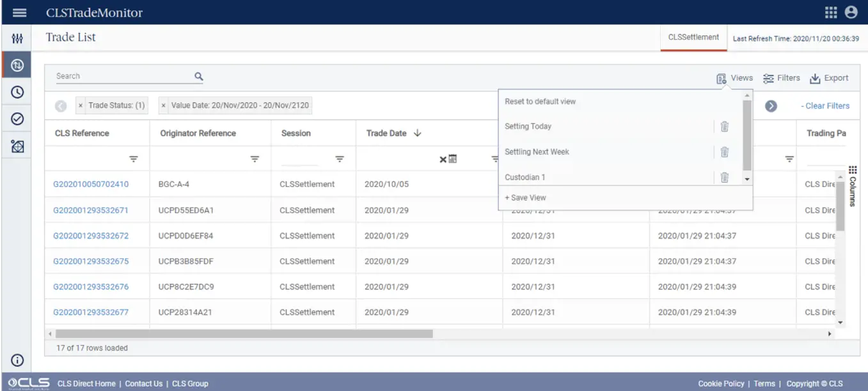Click Clear Filters link

(825, 106)
